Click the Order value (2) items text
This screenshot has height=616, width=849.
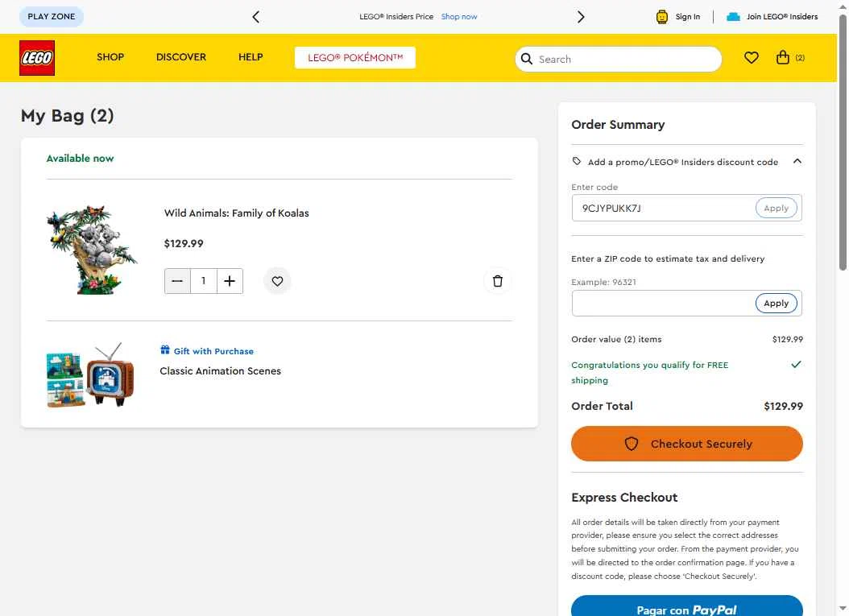pos(616,339)
